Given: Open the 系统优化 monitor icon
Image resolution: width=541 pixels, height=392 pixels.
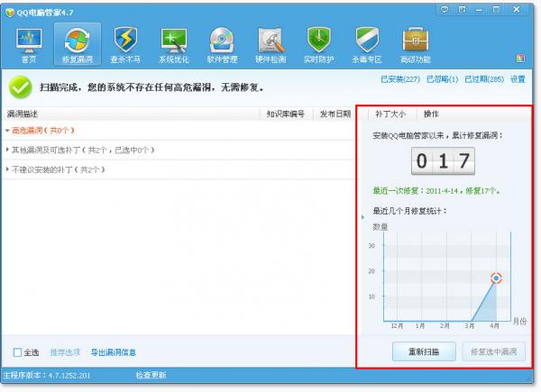Looking at the screenshot, I should click(173, 45).
